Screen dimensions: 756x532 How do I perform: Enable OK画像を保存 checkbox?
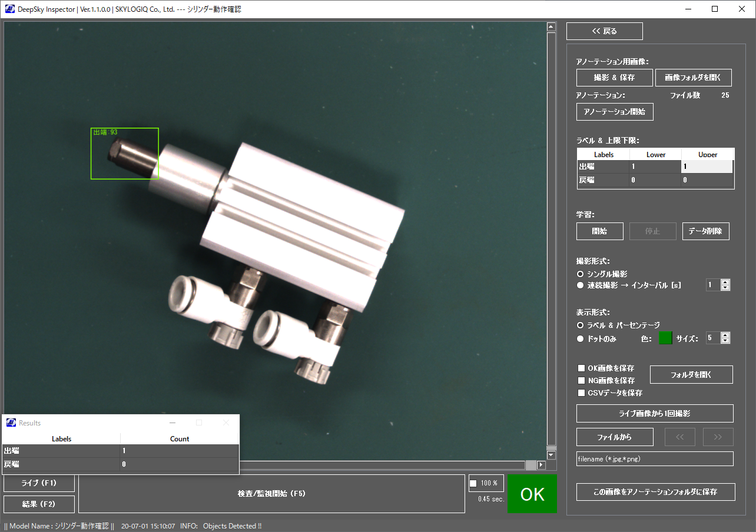pos(582,368)
